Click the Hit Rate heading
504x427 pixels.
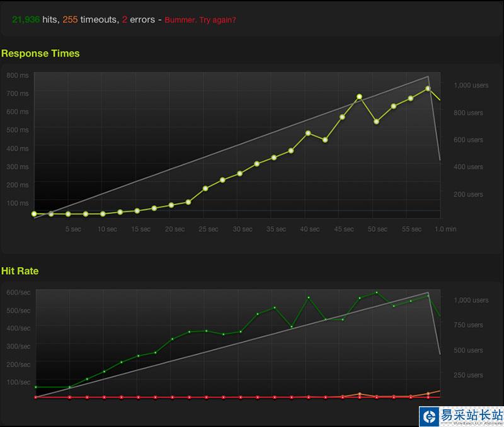[20, 271]
